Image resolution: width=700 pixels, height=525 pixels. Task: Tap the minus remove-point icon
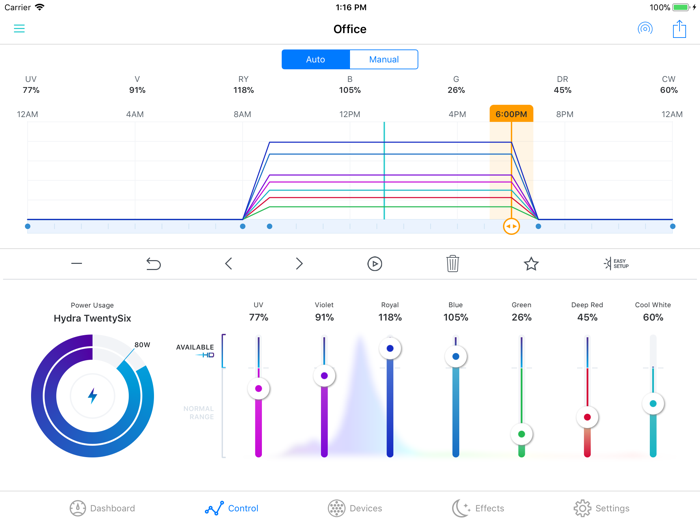[77, 264]
